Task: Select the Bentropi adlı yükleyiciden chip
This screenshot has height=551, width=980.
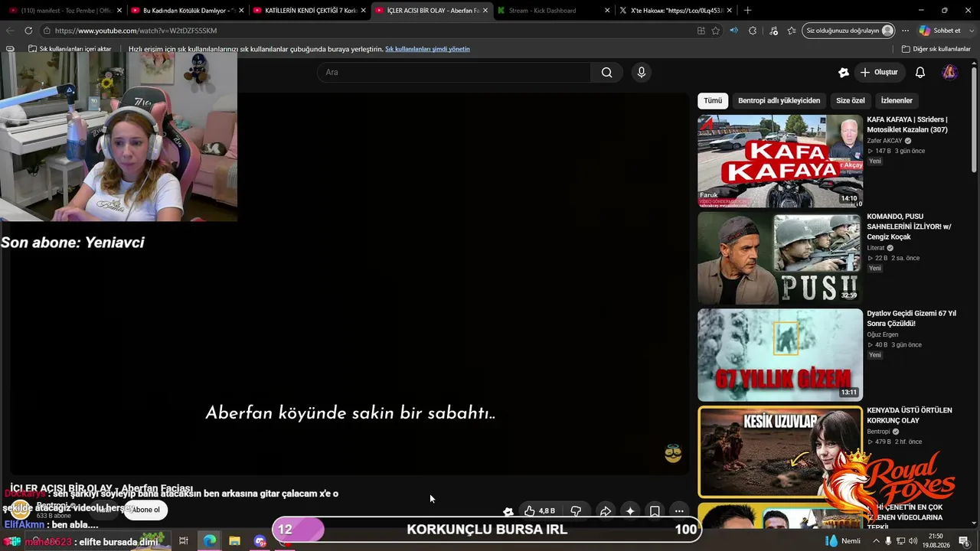Action: click(779, 101)
